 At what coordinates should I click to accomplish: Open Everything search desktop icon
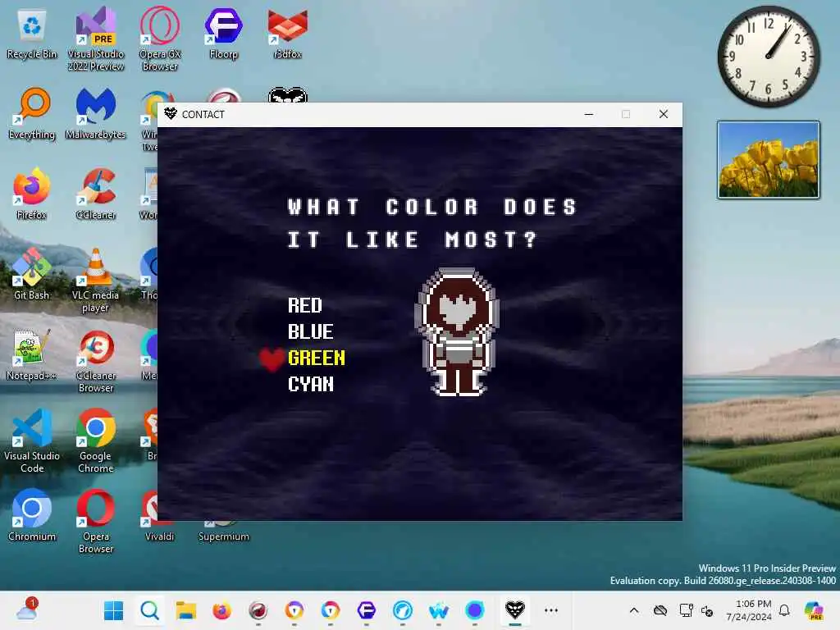pos(32,114)
